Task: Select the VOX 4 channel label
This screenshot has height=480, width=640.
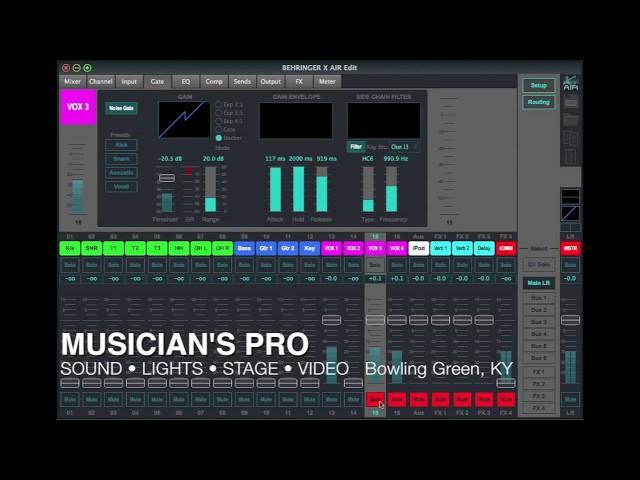Action: point(397,248)
